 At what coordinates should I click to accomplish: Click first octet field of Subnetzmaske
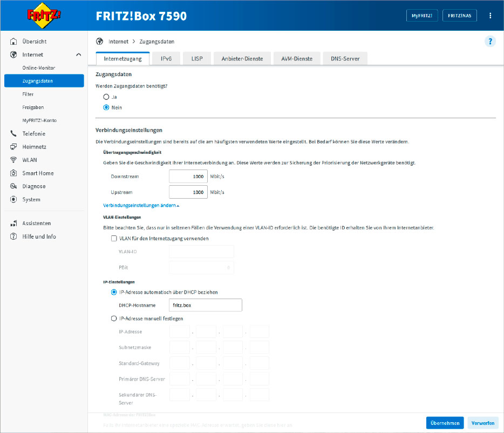click(x=180, y=347)
